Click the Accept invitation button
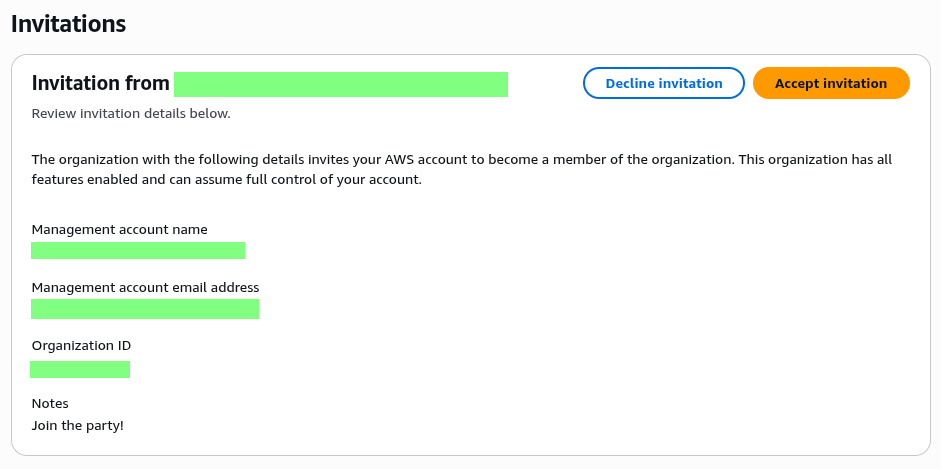 point(830,83)
